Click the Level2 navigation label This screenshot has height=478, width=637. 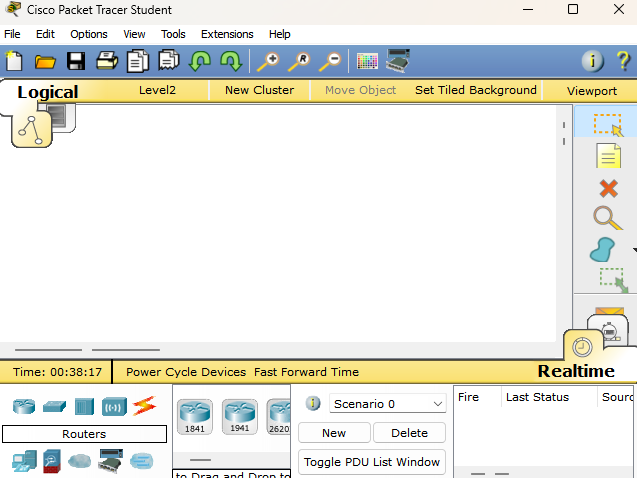[157, 90]
